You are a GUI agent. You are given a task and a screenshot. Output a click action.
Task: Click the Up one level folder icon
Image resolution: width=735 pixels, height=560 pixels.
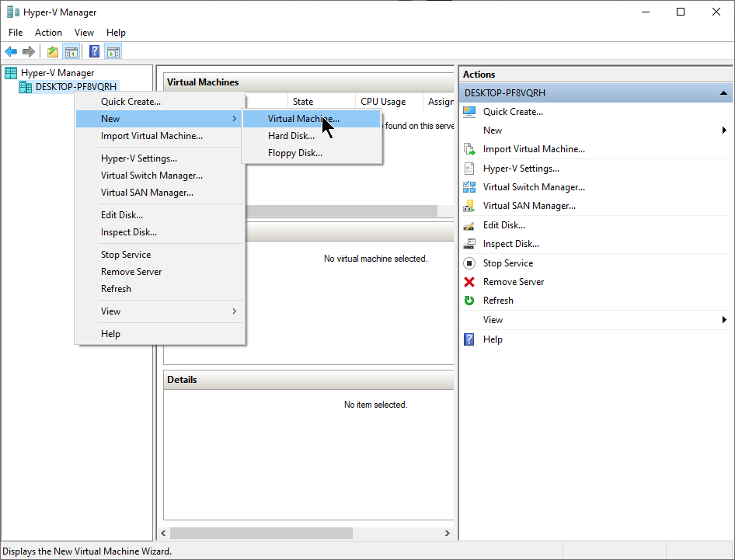point(53,51)
